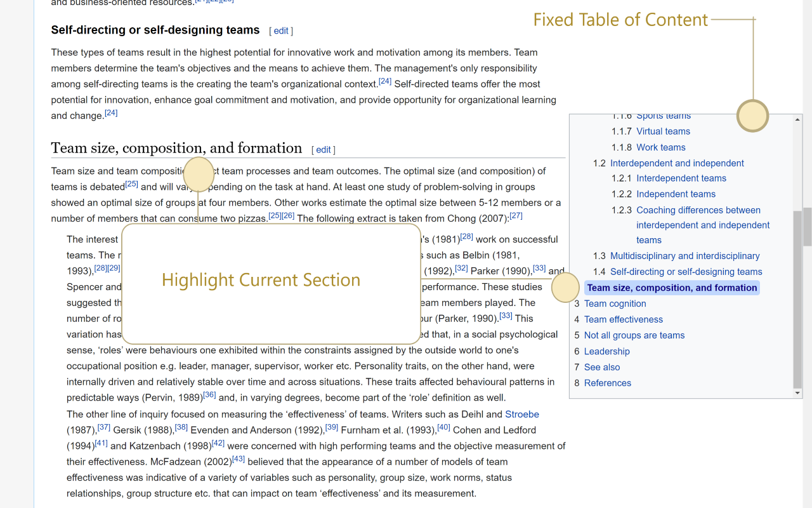Jump to 1.2.2 Independent teams entry
This screenshot has width=812, height=508.
(676, 194)
